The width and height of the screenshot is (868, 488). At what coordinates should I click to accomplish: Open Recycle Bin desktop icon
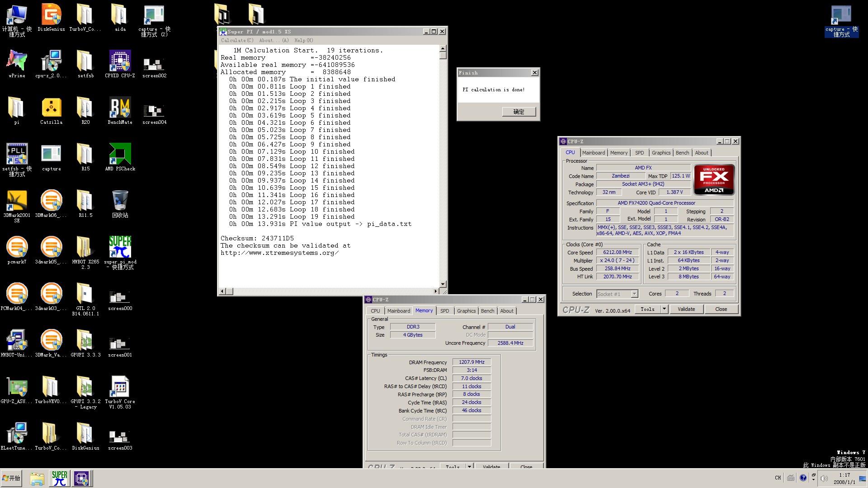click(120, 204)
